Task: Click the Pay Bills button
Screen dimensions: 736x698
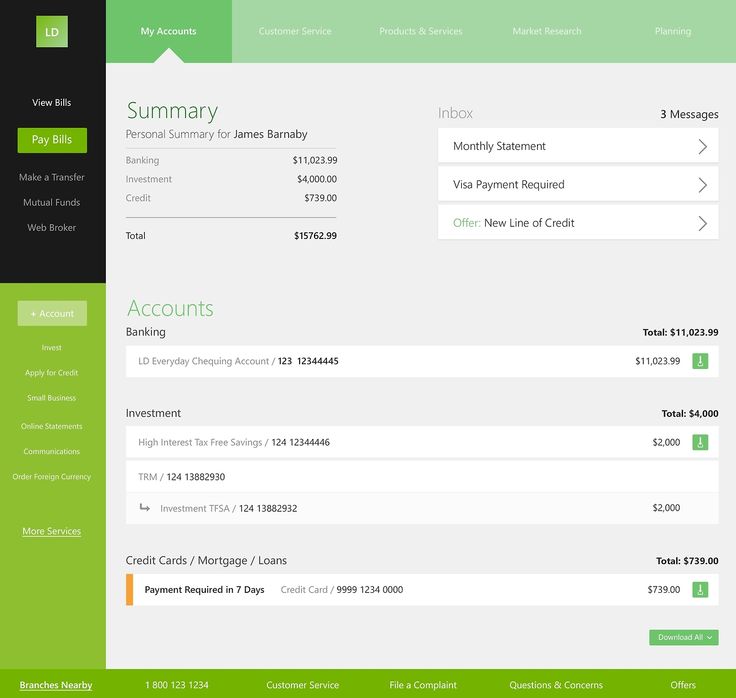Action: coord(52,140)
